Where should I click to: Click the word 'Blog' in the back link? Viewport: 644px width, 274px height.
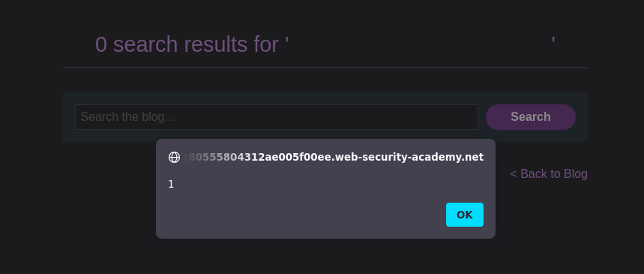tap(574, 174)
